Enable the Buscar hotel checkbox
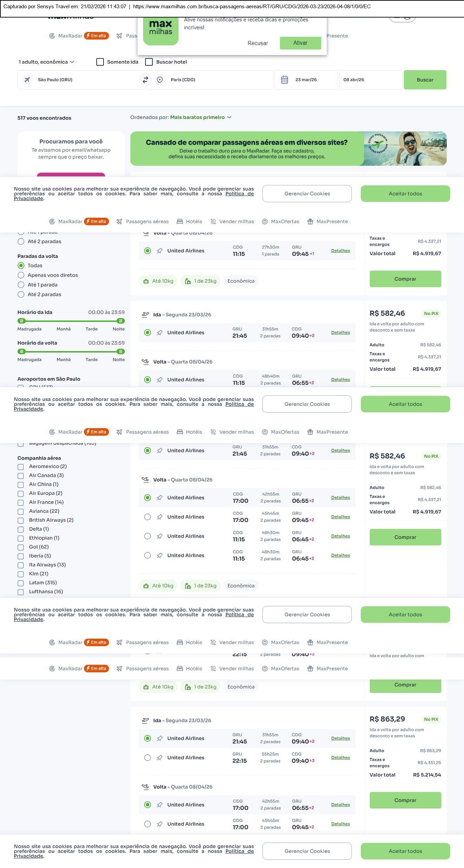 (149, 62)
